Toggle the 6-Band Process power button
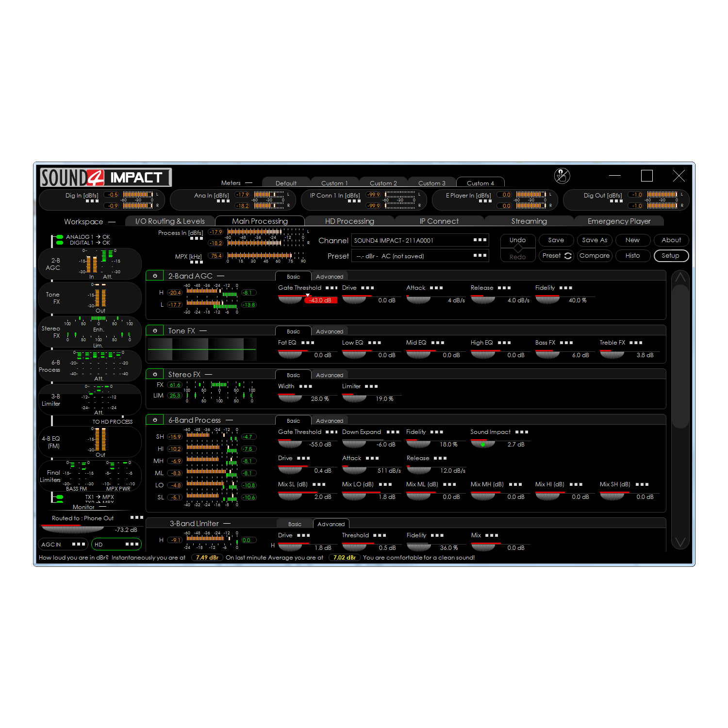728x728 pixels. point(155,420)
